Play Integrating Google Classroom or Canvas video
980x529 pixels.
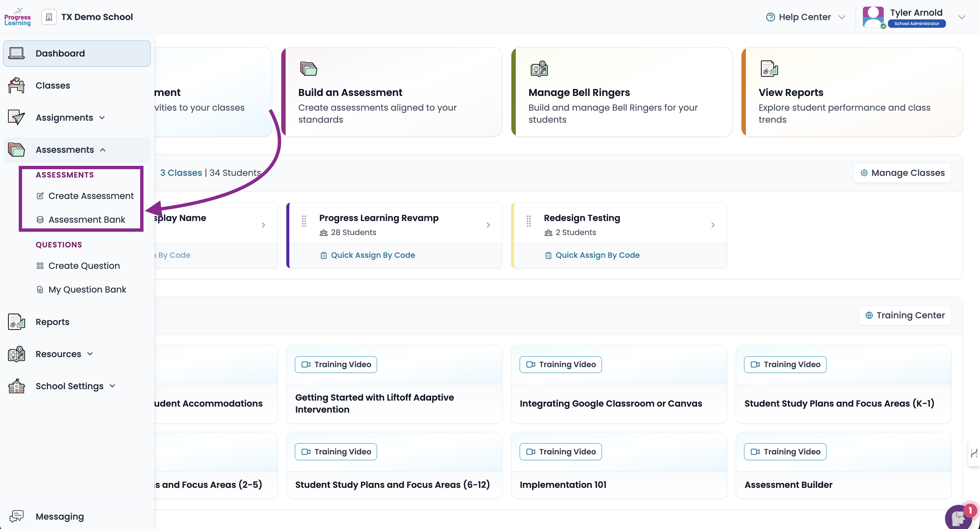[x=619, y=385]
